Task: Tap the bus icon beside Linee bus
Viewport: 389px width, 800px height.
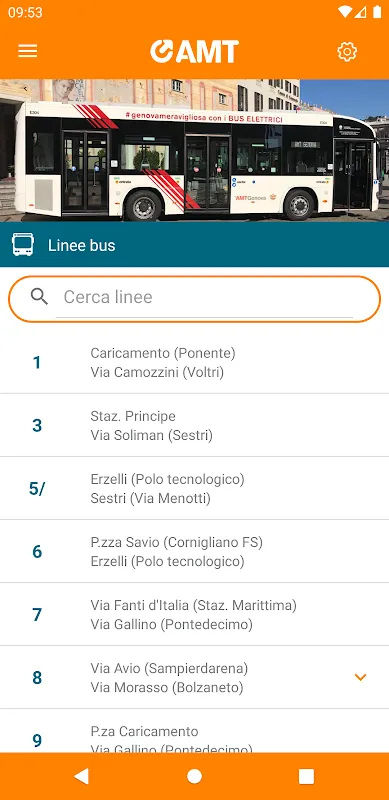Action: (x=23, y=245)
